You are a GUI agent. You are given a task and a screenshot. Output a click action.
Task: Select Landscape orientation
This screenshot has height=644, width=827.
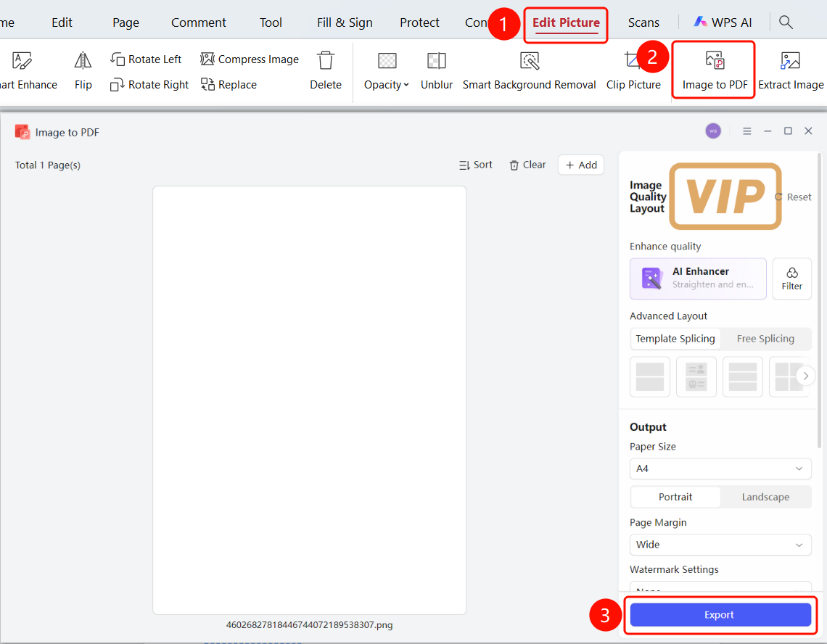pyautogui.click(x=765, y=497)
